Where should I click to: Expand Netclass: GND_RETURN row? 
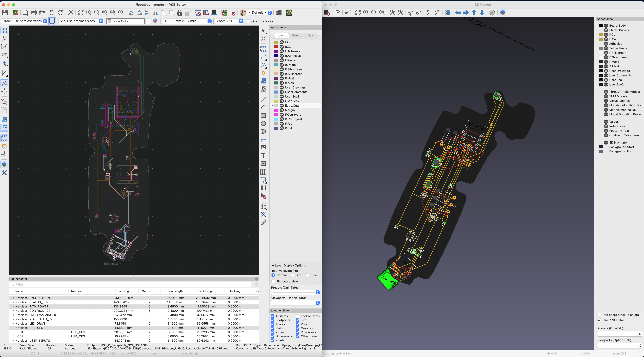tap(13, 298)
